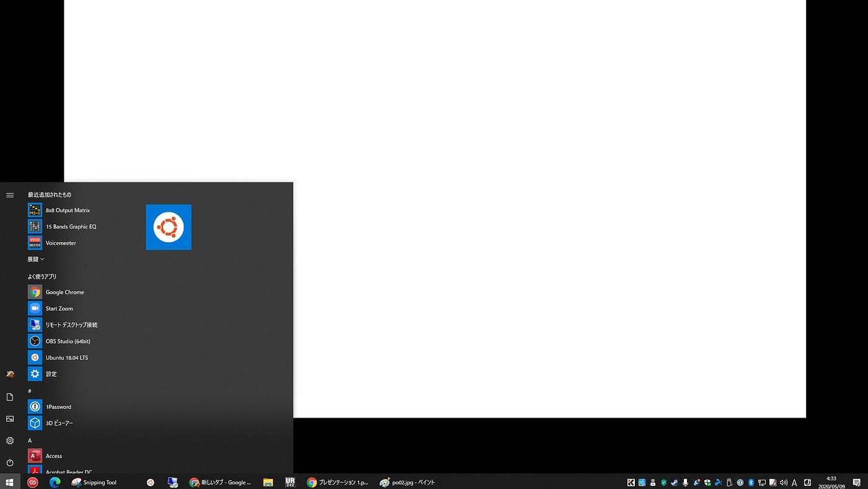
Task: Toggle IME input mode A indicator
Action: (794, 482)
